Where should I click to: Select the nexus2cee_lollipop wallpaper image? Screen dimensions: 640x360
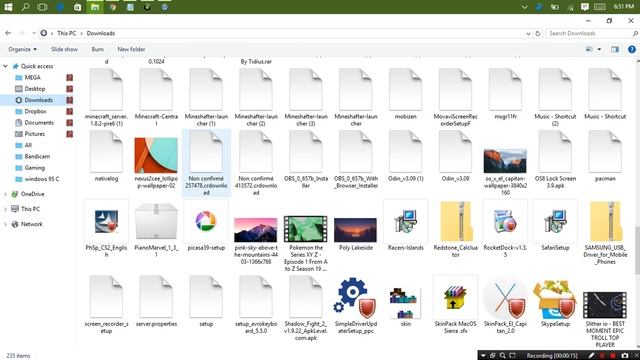click(156, 155)
